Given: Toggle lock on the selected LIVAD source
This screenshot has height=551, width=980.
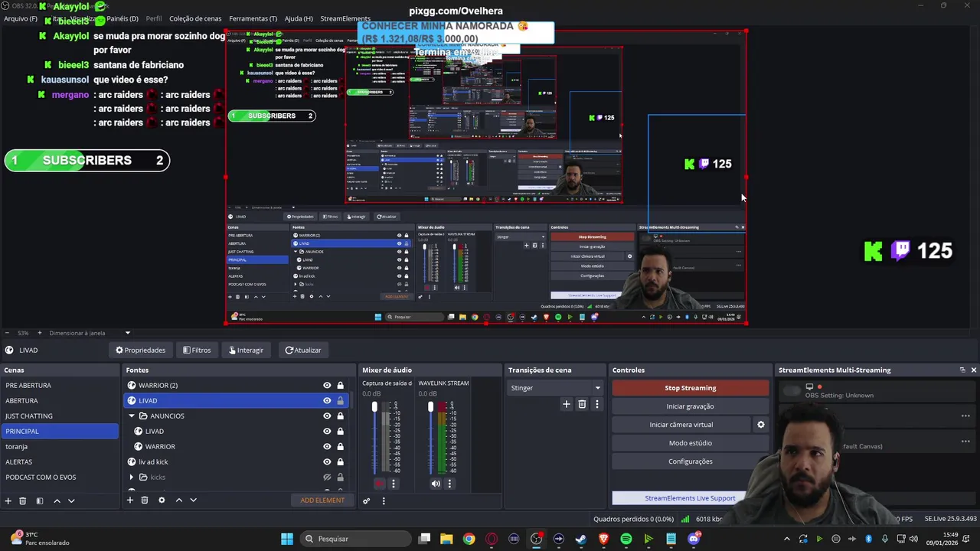Looking at the screenshot, I should point(340,401).
